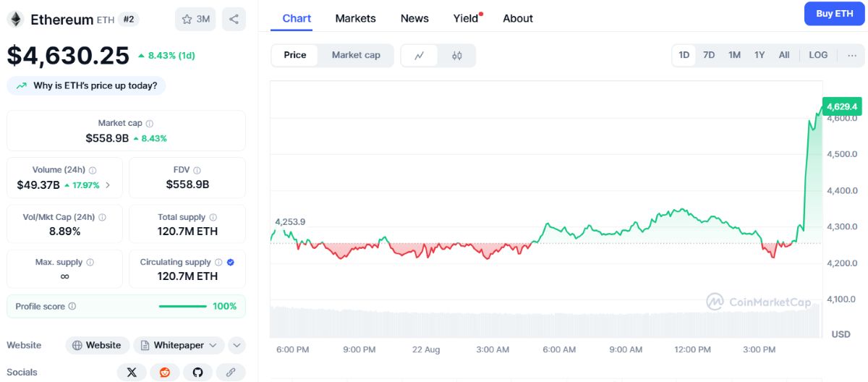Select the Market cap chart toggle
Screen dimensions: 868x382
[x=356, y=55]
